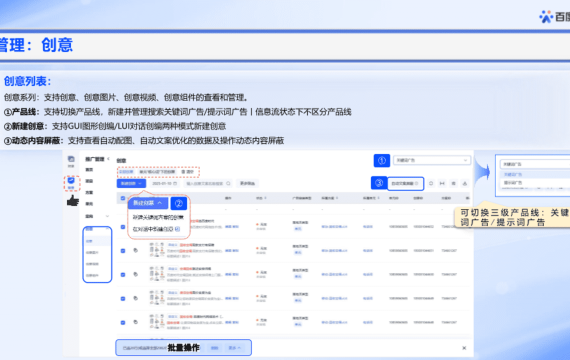Viewport: 570px width, 360px height.
Task: Click the calendar icon in date field
Action: [x=175, y=183]
